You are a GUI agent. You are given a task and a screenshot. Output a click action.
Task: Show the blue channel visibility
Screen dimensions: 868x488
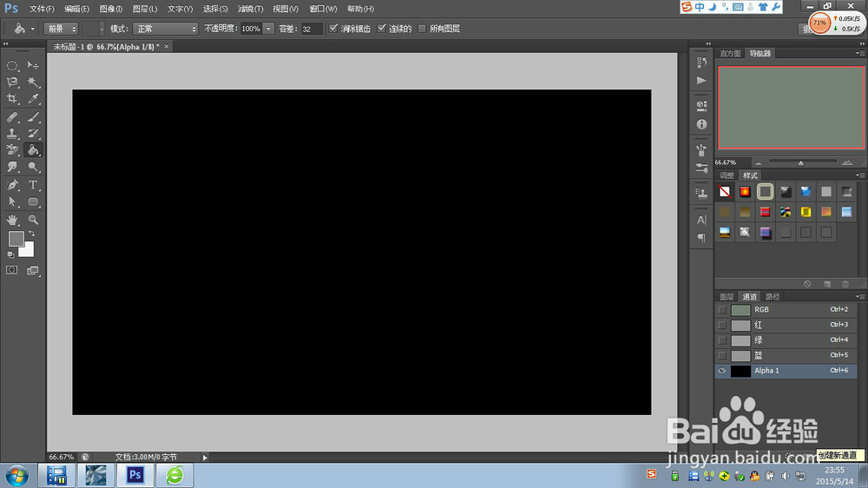click(722, 356)
